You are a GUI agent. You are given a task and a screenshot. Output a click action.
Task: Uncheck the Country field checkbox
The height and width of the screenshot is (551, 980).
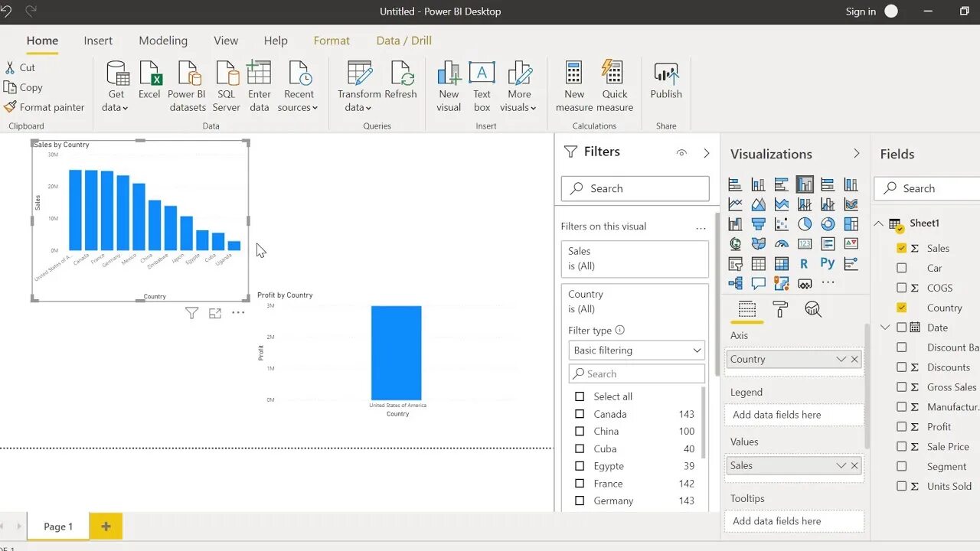click(x=901, y=308)
